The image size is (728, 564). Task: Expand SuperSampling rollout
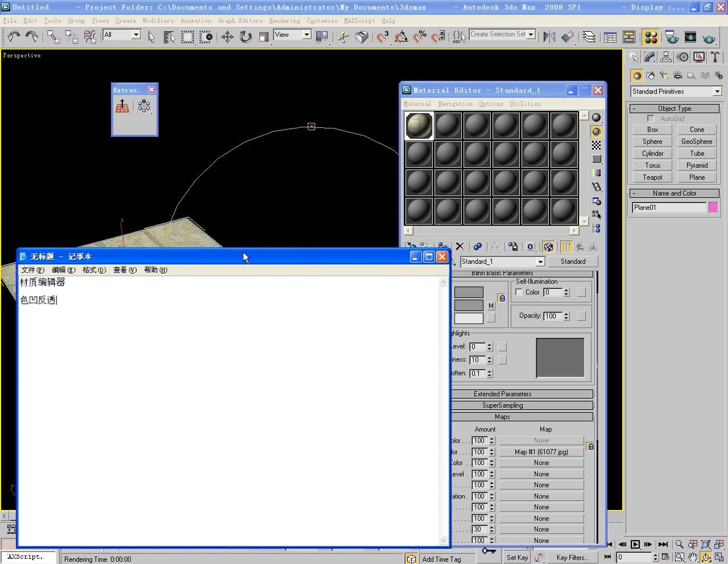[503, 405]
